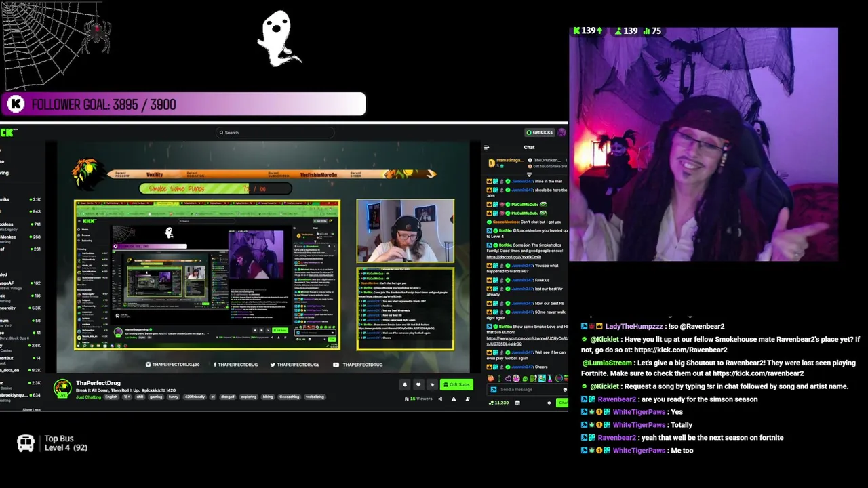Click the Kick K icon on follower goal
Viewport: 868px width, 488px height.
coord(16,104)
